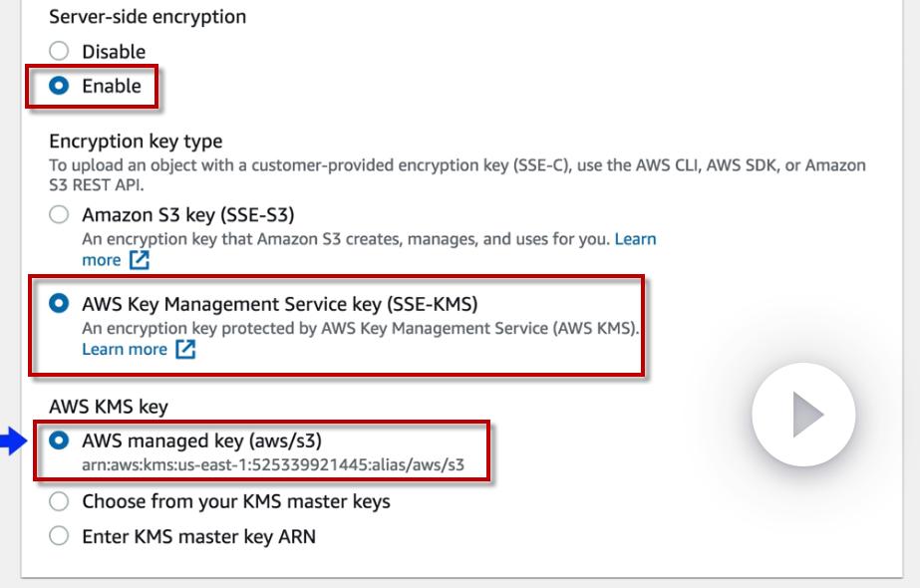Select the Enable radio button
The height and width of the screenshot is (588, 920).
[x=59, y=86]
